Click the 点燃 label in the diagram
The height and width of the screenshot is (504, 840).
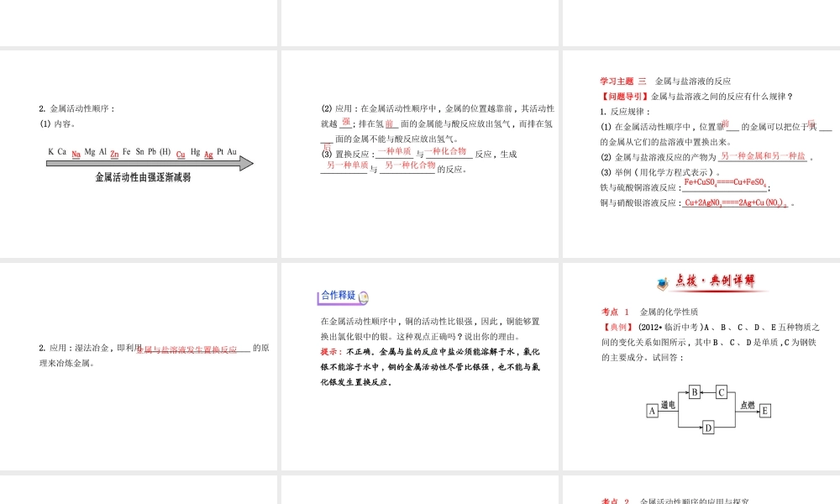click(748, 406)
